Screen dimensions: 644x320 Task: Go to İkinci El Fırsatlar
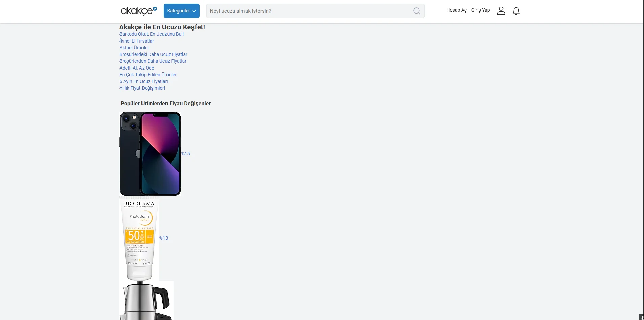pyautogui.click(x=136, y=41)
